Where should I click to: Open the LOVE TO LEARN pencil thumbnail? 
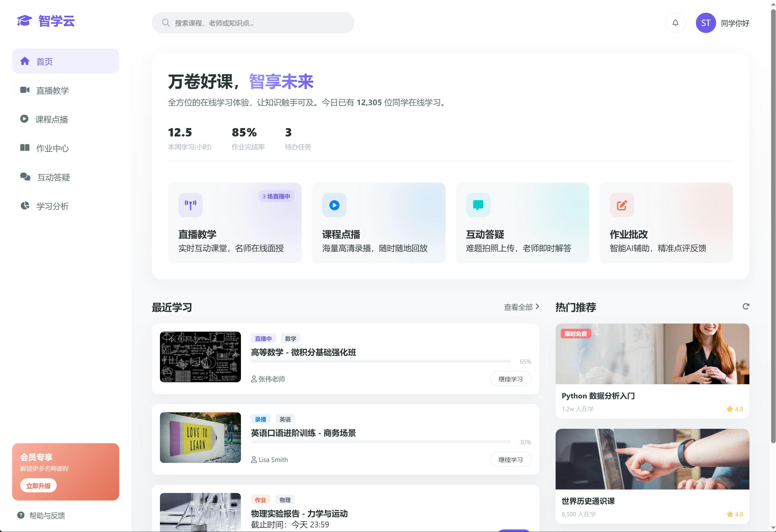pos(200,437)
